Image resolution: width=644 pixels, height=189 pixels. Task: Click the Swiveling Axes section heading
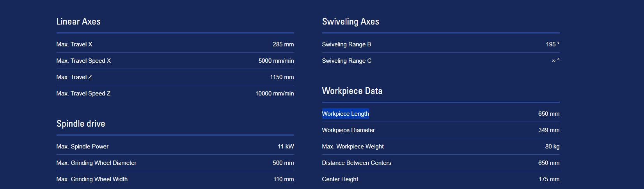(350, 22)
